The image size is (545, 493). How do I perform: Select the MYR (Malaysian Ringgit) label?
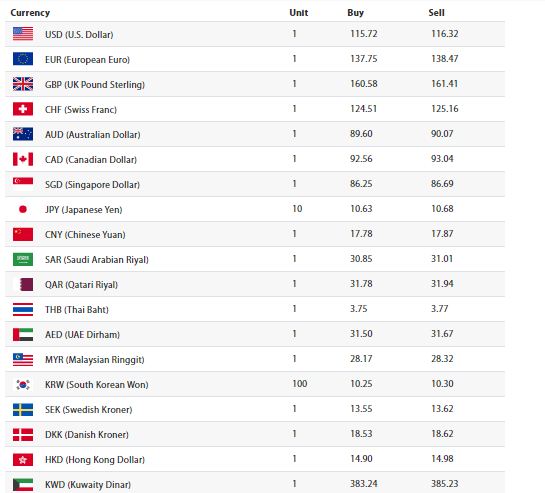[95, 359]
